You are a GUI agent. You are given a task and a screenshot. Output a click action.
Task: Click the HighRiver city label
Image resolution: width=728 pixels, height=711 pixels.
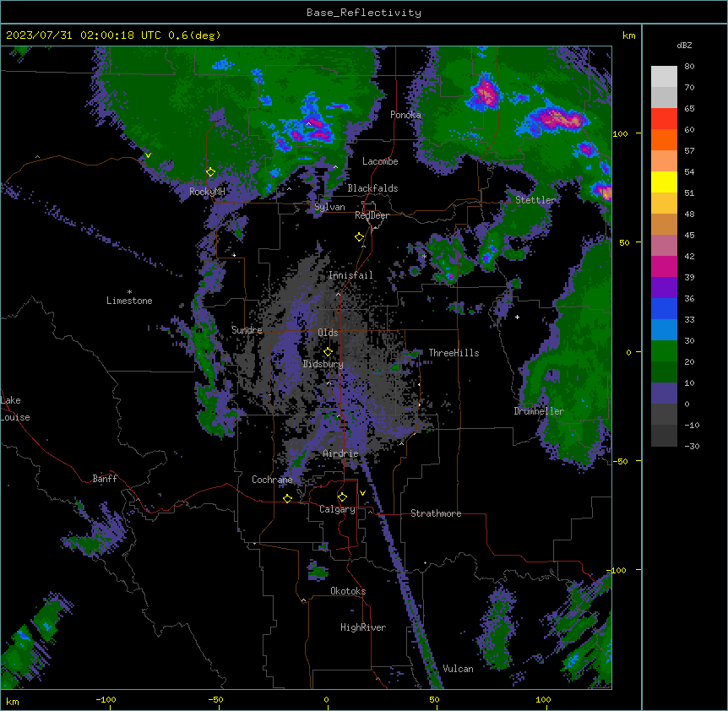pyautogui.click(x=363, y=627)
